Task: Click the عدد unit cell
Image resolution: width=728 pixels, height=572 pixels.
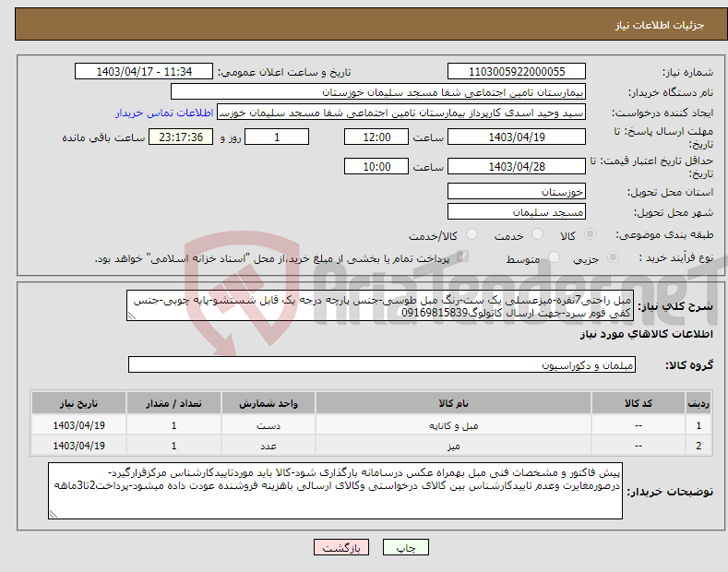Action: click(269, 446)
